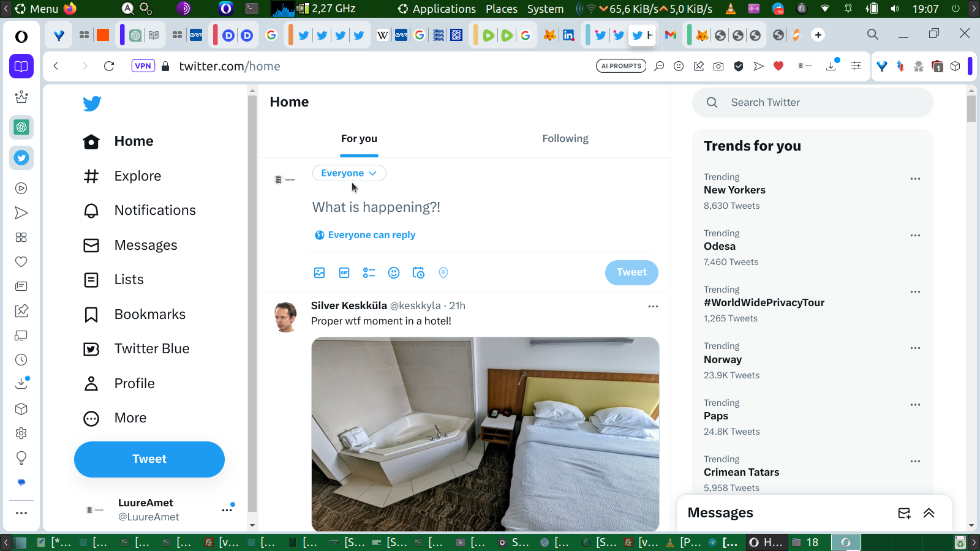
Task: Open Bookmarks in the left navigation
Action: coord(134,315)
